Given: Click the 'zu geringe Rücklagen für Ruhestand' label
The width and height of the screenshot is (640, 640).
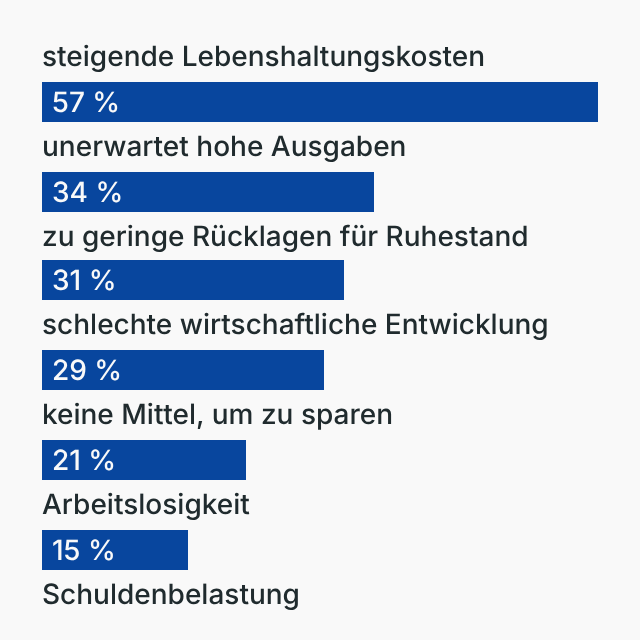Looking at the screenshot, I should pyautogui.click(x=285, y=237).
